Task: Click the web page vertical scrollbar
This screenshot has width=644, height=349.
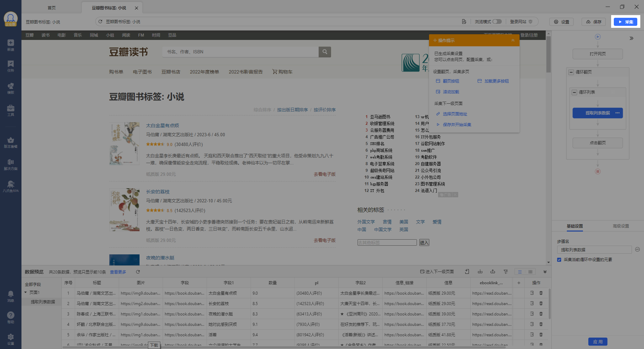Action: 548,54
